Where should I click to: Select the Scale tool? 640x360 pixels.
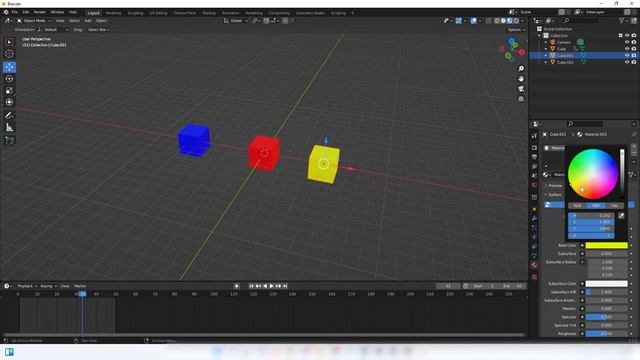tap(9, 91)
